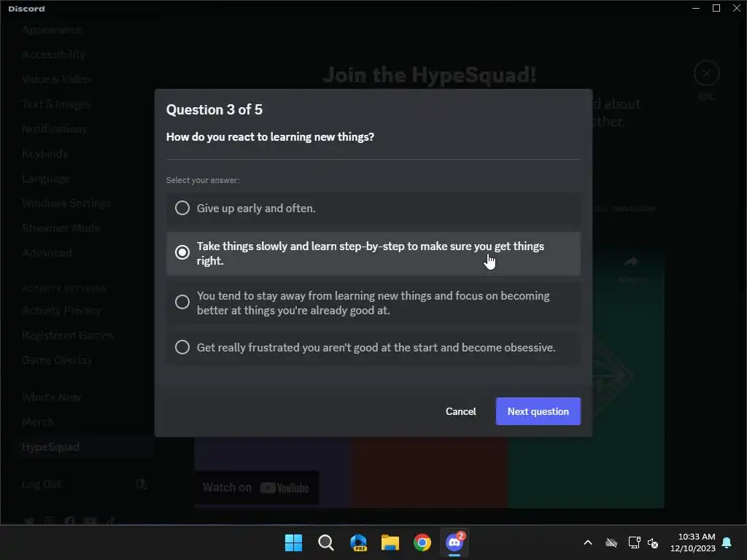Screen dimensions: 747x560
Task: Click the Next question button
Action: click(x=538, y=411)
